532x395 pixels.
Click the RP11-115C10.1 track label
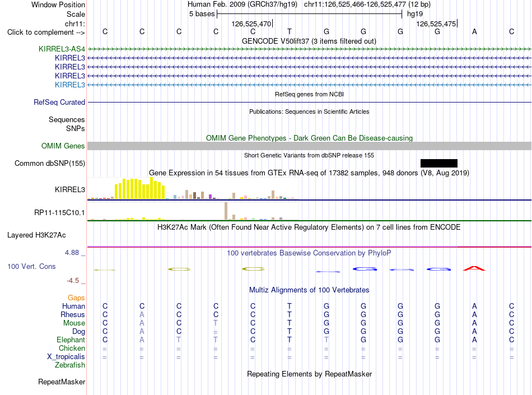pos(59,213)
